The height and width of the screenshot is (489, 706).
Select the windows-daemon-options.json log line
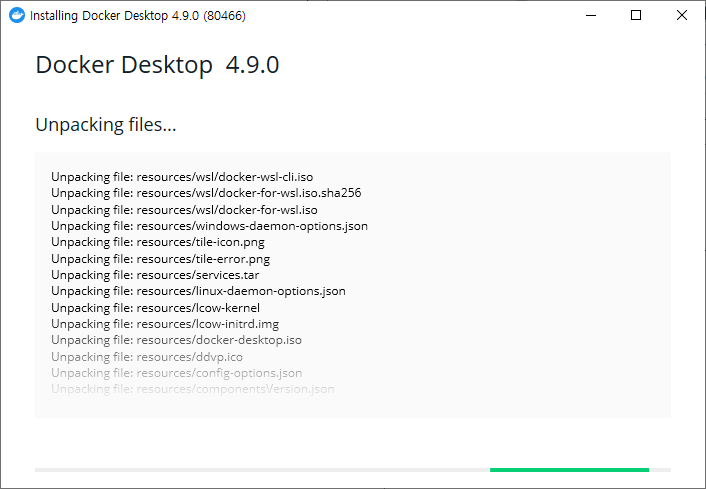coord(209,226)
